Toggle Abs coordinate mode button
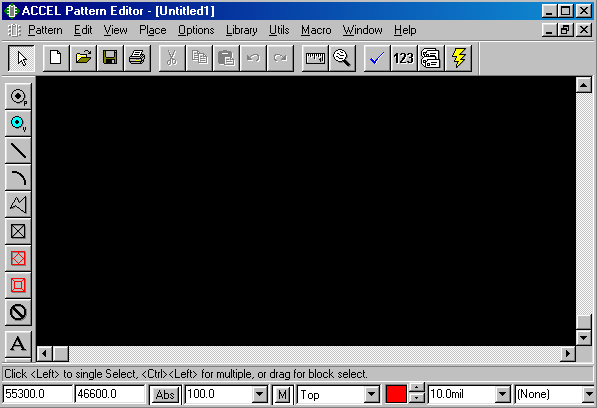597x408 pixels. [x=165, y=394]
